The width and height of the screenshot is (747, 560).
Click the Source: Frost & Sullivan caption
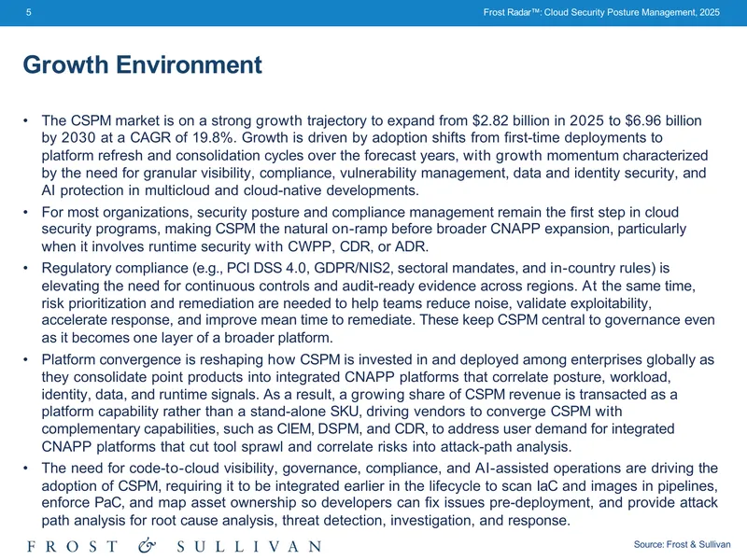click(682, 544)
